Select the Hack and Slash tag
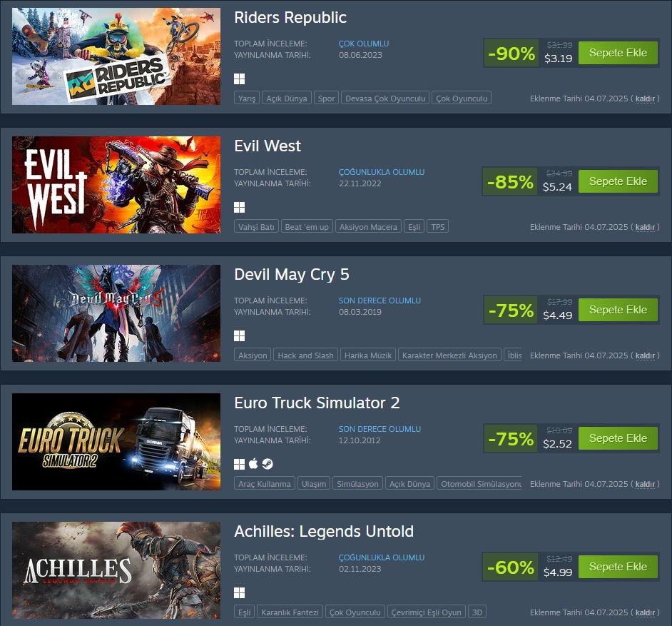The image size is (672, 626). click(x=305, y=355)
